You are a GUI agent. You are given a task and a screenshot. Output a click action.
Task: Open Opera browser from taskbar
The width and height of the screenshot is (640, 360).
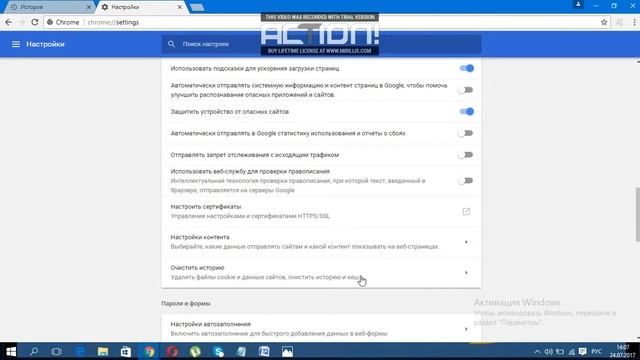[x=172, y=351]
